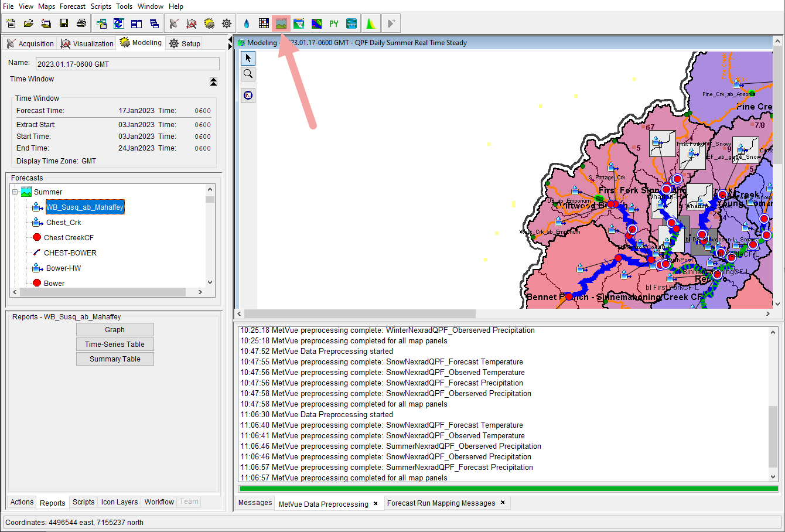Click the gear Setup toolbar icon

point(227,23)
